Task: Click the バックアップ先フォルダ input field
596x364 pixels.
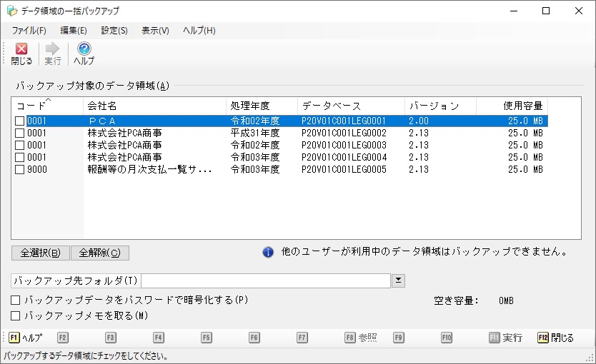Action: 266,280
